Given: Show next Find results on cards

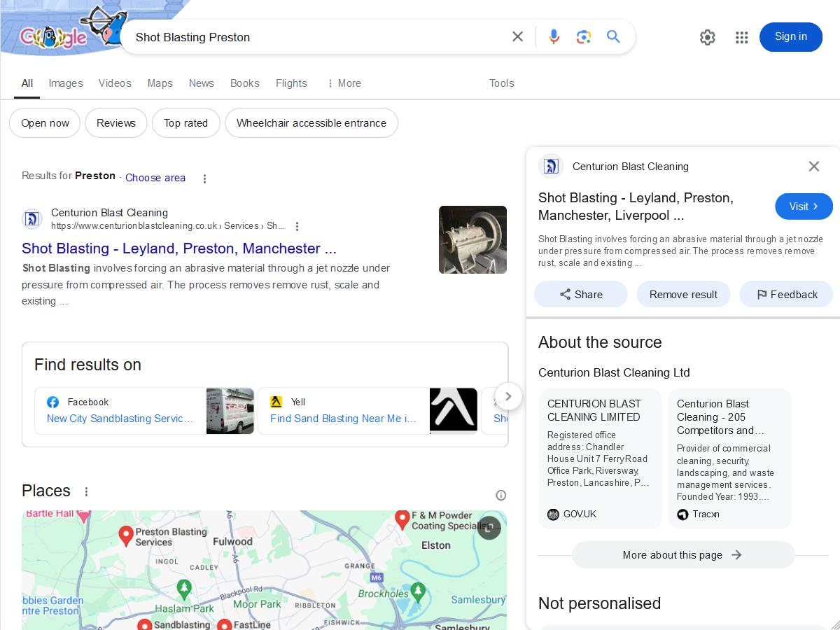Looking at the screenshot, I should pyautogui.click(x=508, y=396).
